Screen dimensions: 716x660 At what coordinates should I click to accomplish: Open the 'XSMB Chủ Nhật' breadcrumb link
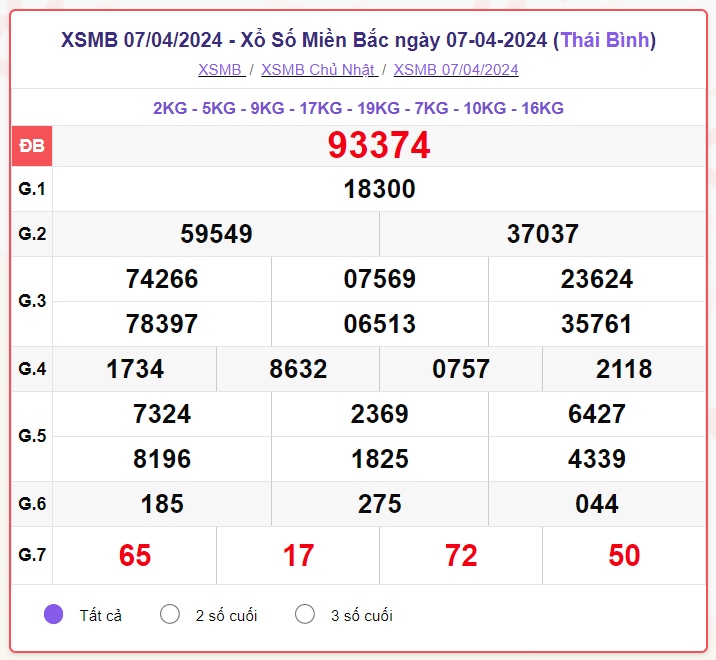point(319,70)
